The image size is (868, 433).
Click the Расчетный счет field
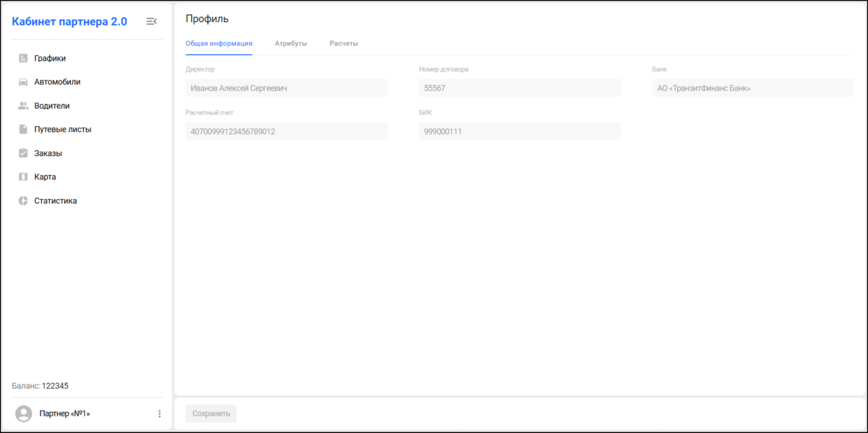[x=286, y=131]
